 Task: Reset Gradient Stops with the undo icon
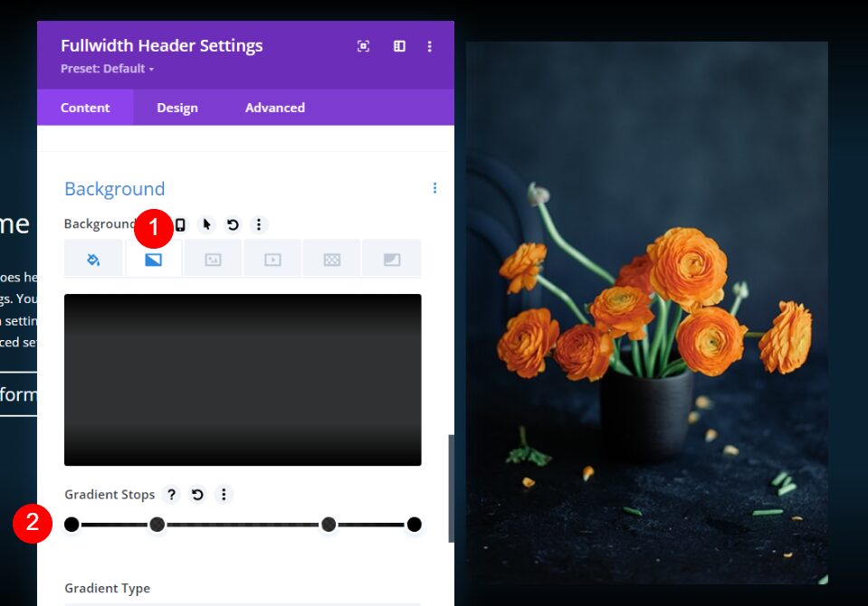point(197,494)
